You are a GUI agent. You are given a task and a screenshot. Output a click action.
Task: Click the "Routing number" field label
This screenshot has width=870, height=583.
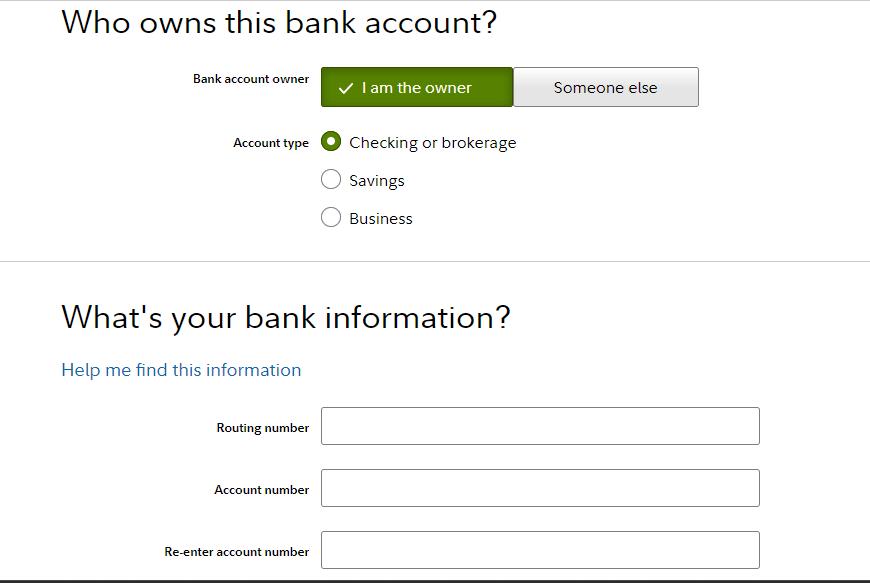pyautogui.click(x=263, y=428)
